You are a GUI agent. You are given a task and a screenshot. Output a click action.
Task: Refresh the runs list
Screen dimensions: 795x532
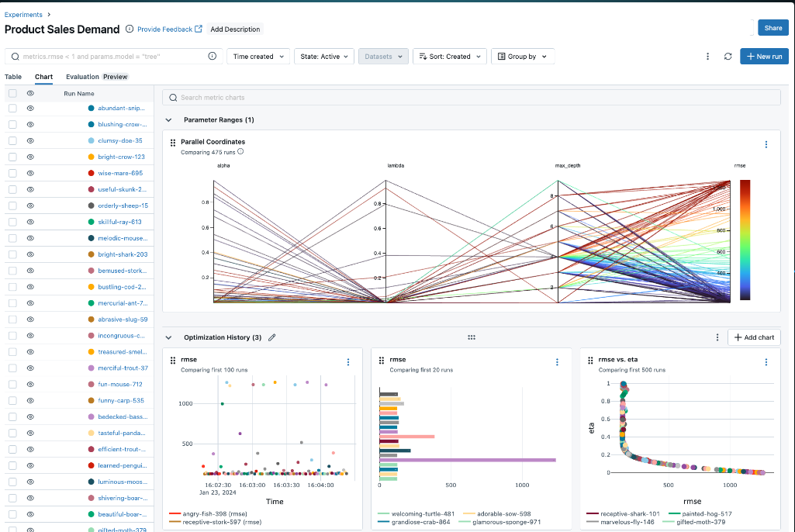click(728, 57)
